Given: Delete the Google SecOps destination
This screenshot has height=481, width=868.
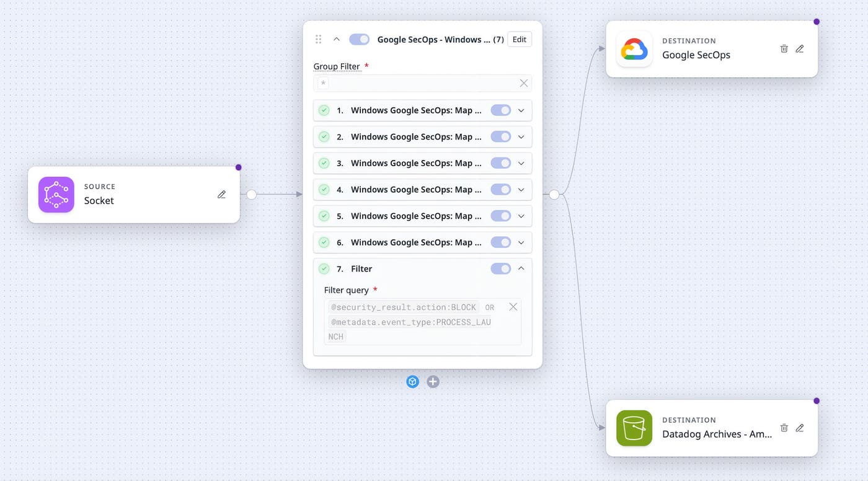Looking at the screenshot, I should click(784, 48).
